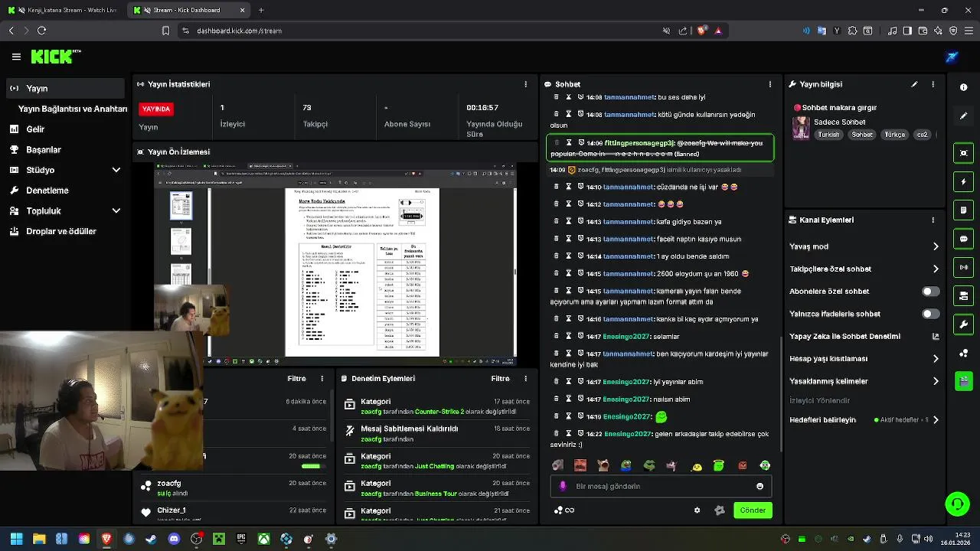Toggle the stream preview widget icon in right toolbar
This screenshot has height=551, width=980.
click(x=964, y=153)
